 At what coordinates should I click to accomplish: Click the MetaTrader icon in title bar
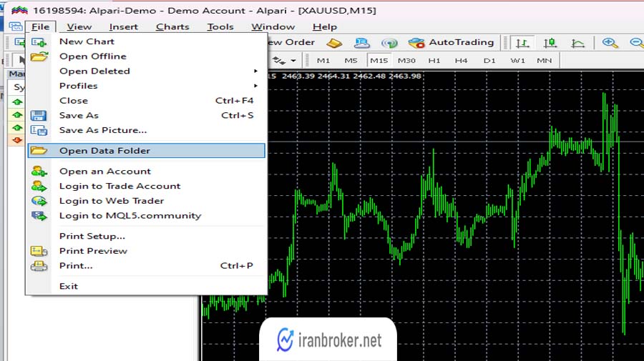point(19,10)
